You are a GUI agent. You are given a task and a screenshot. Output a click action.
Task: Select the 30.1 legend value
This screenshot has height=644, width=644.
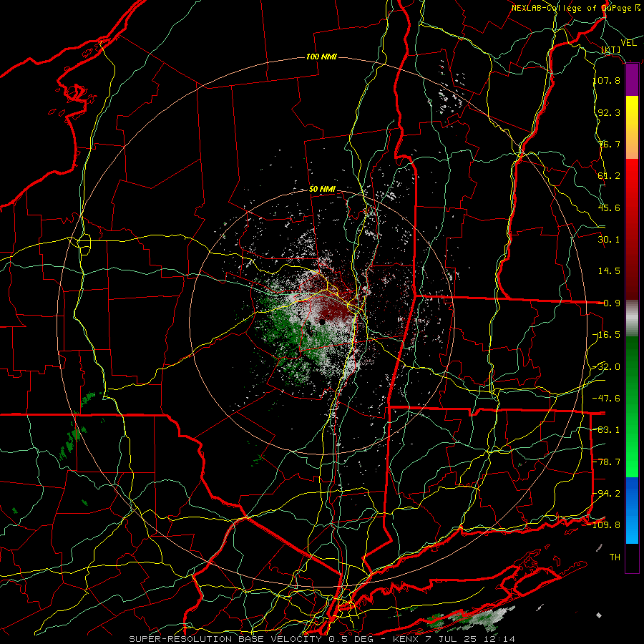tap(609, 240)
